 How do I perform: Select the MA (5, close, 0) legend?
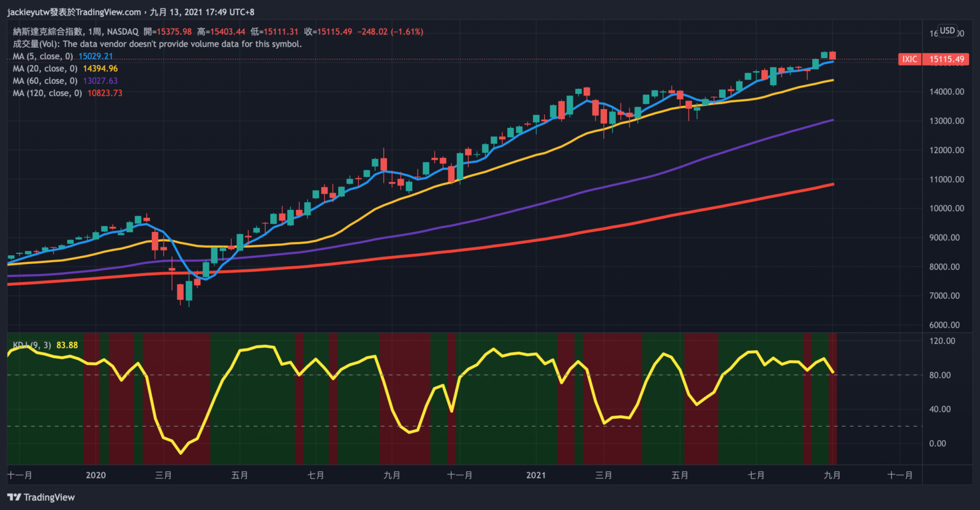pos(43,56)
